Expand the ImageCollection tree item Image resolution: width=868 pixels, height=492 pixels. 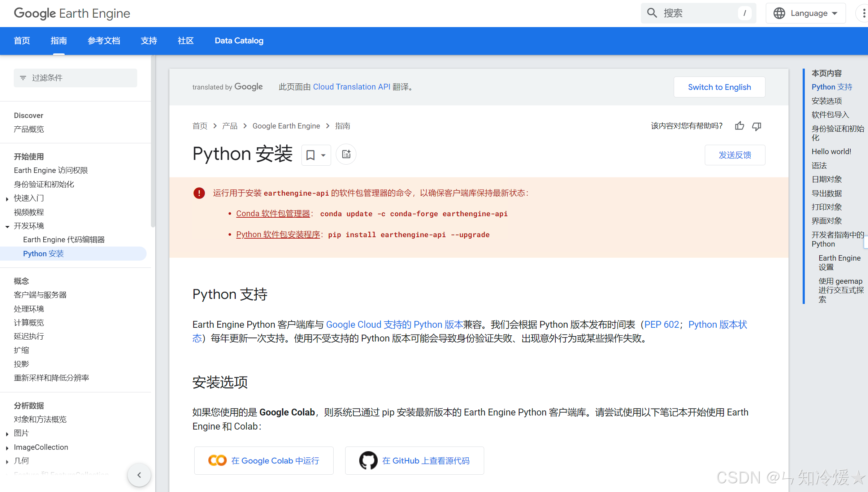pos(7,448)
